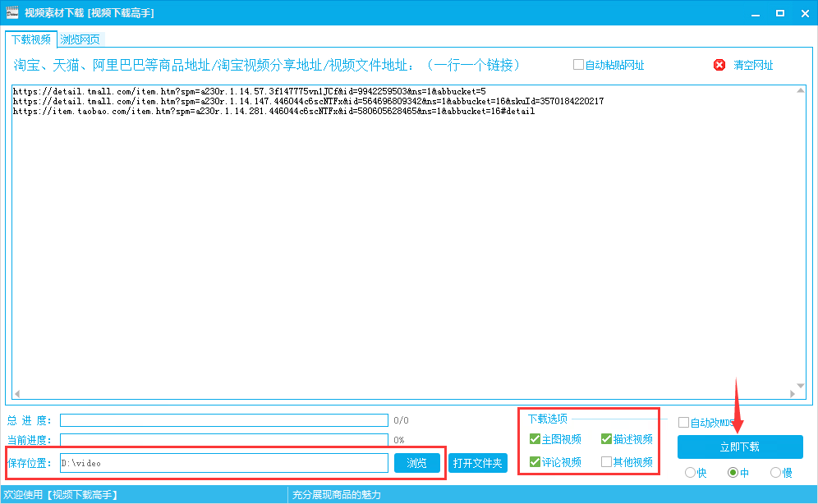818x504 pixels.
Task: Click the app icon in title bar
Action: point(12,12)
